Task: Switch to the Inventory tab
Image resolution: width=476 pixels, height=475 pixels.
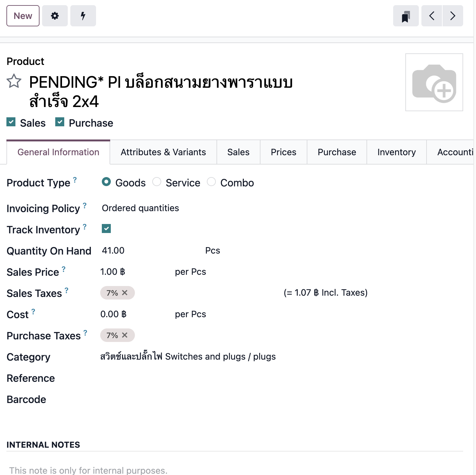Action: pos(396,152)
